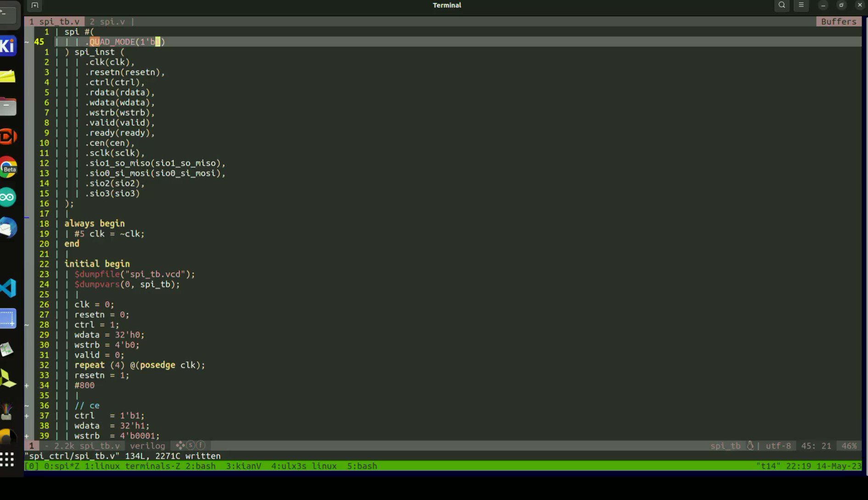Click the .QUAD_MODE(1'b) parameter line
The width and height of the screenshot is (868, 500).
(x=125, y=42)
